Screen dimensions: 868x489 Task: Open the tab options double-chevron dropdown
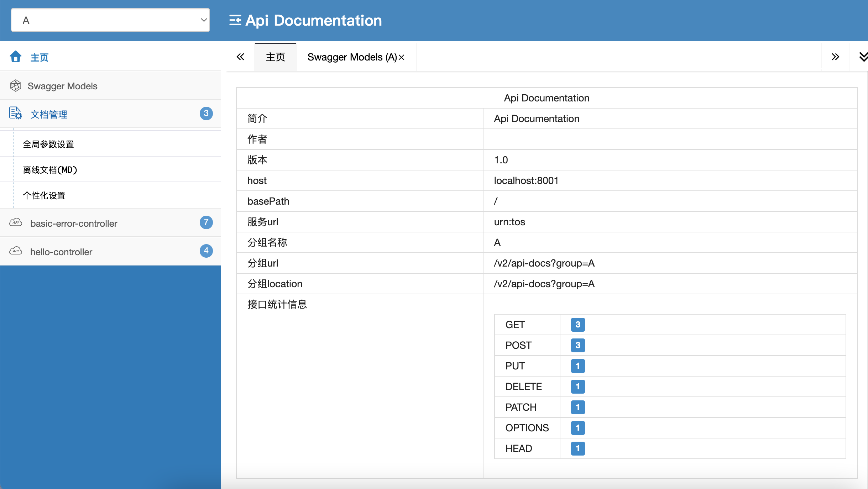[863, 57]
